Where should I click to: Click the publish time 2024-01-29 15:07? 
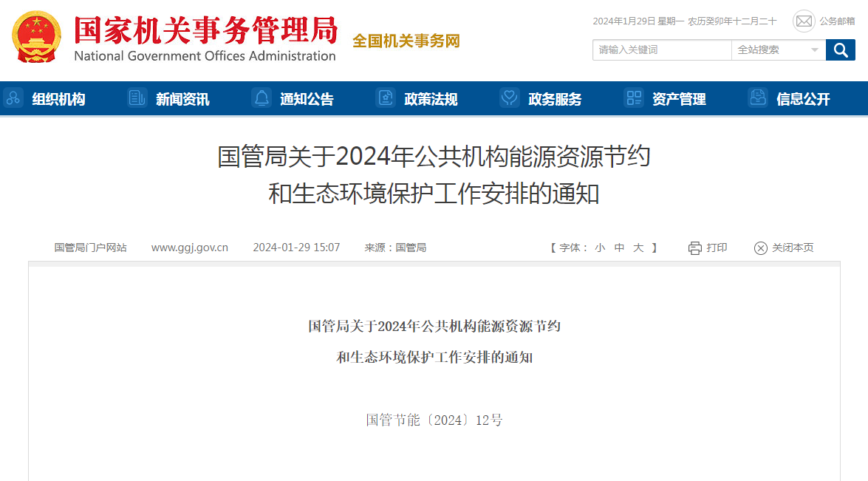click(297, 248)
